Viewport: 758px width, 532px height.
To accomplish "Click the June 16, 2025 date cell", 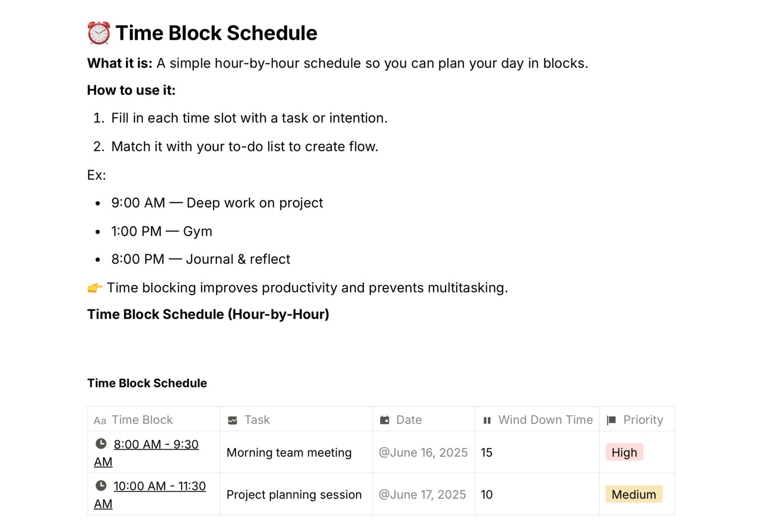I will (423, 453).
